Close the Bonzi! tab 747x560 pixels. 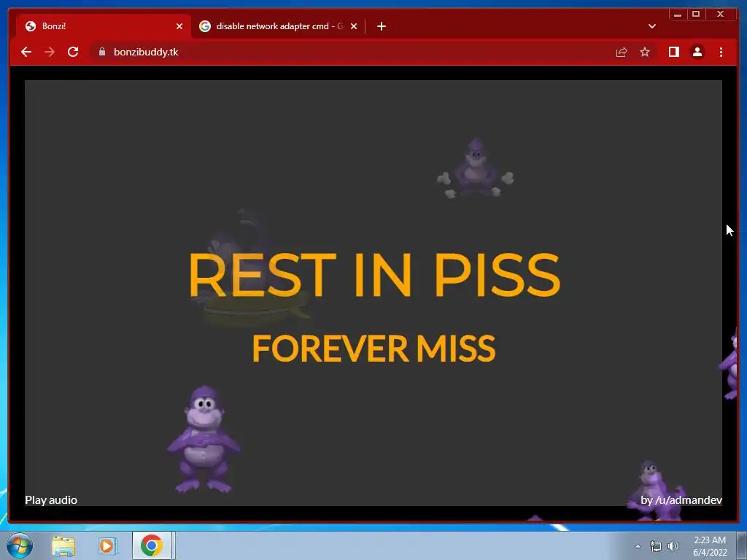coord(179,26)
